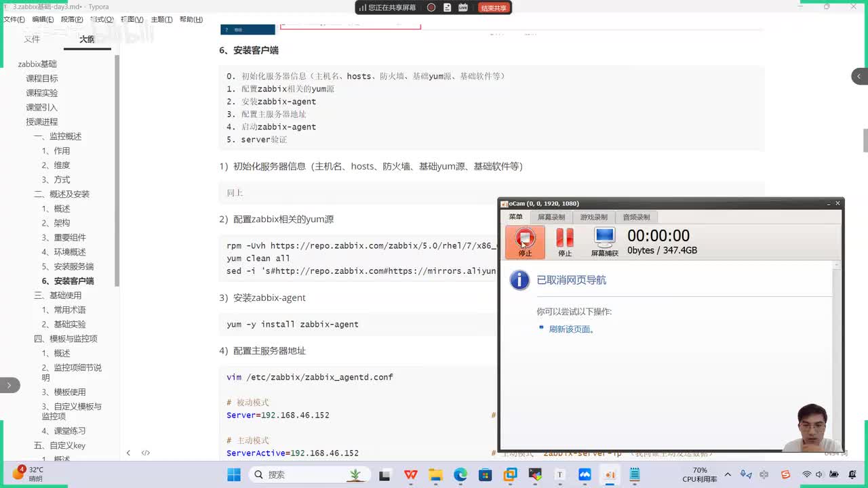Expand the floating panel arrow on right edge
The width and height of the screenshot is (868, 488).
coord(859,76)
